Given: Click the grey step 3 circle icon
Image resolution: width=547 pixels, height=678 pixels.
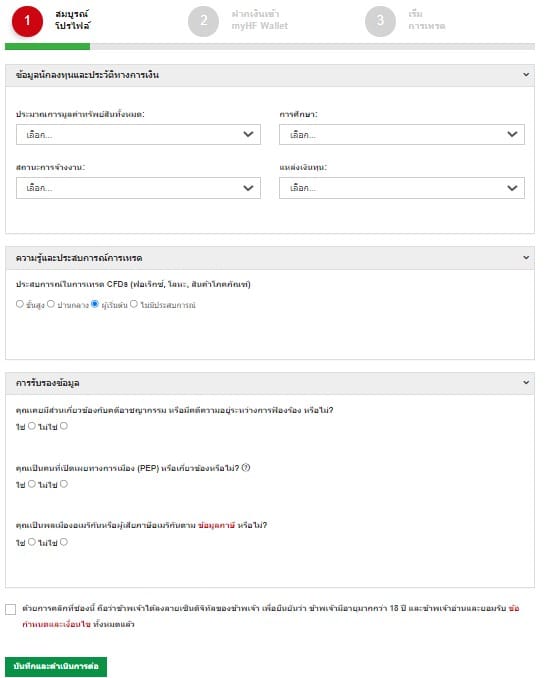Looking at the screenshot, I should pyautogui.click(x=380, y=21).
